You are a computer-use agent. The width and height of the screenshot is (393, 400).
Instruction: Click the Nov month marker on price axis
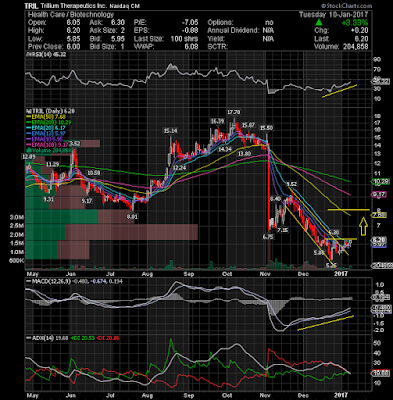coord(265,274)
